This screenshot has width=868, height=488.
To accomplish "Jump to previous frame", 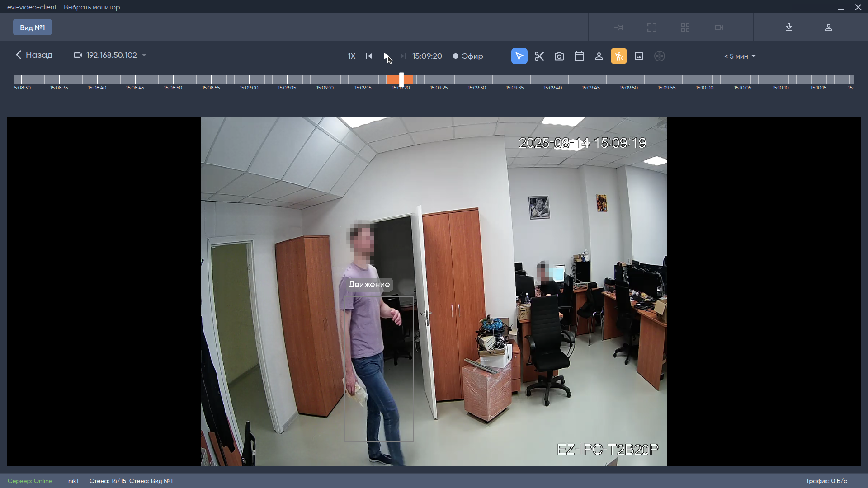I will [369, 56].
